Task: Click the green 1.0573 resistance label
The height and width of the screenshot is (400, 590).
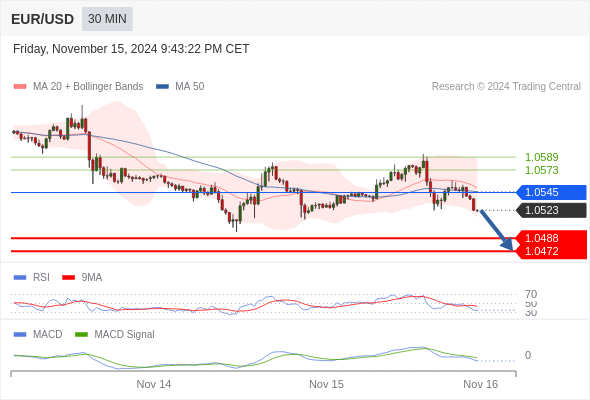Action: coord(541,170)
